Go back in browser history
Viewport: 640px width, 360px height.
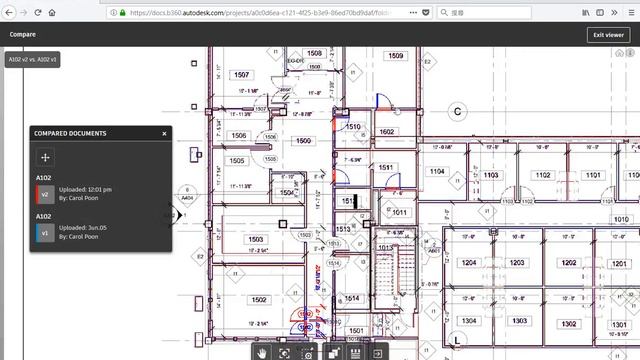pyautogui.click(x=9, y=13)
